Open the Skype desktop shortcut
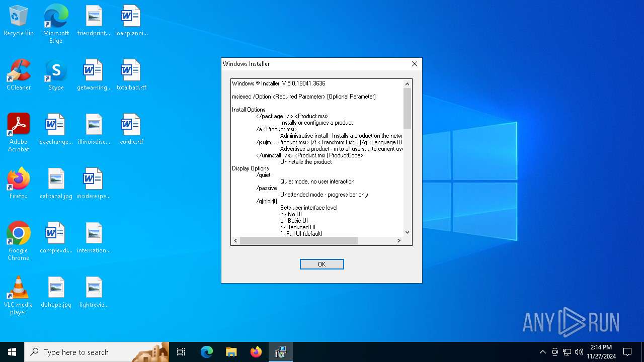Image resolution: width=644 pixels, height=362 pixels. 56,75
